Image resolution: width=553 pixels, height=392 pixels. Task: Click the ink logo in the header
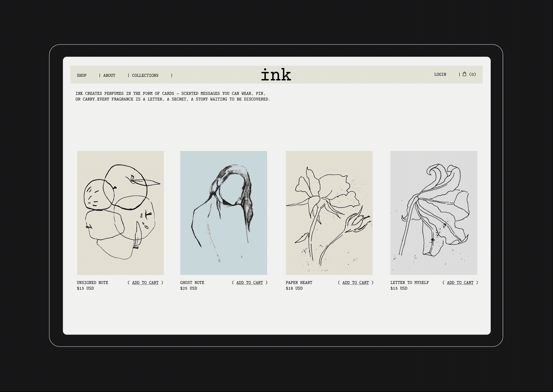click(276, 74)
